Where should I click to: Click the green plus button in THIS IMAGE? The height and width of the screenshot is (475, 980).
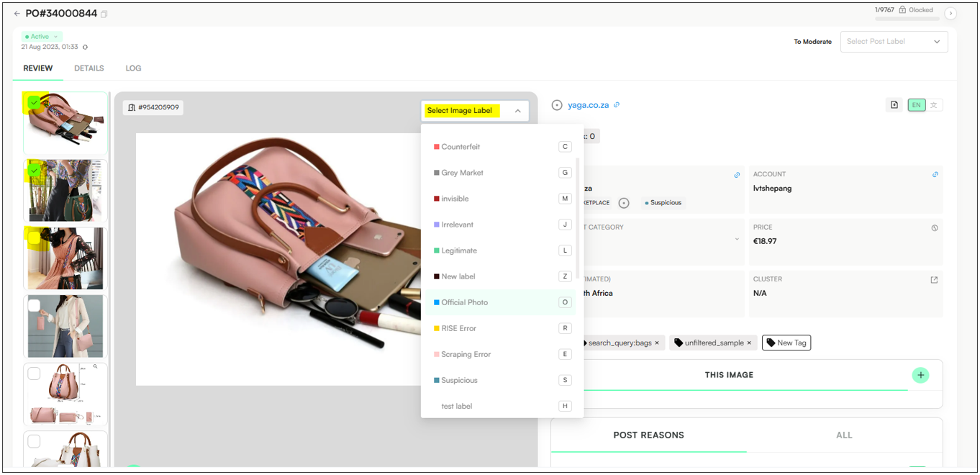(x=920, y=375)
